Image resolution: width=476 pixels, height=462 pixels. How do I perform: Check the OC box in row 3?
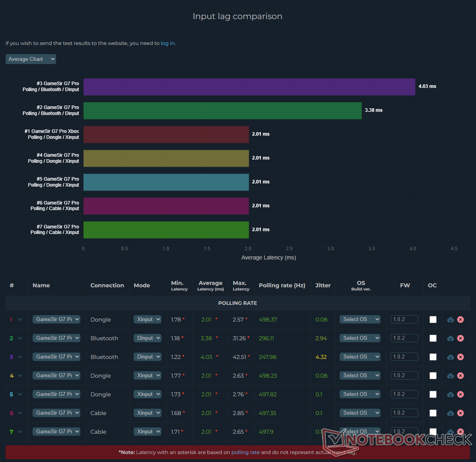point(433,357)
